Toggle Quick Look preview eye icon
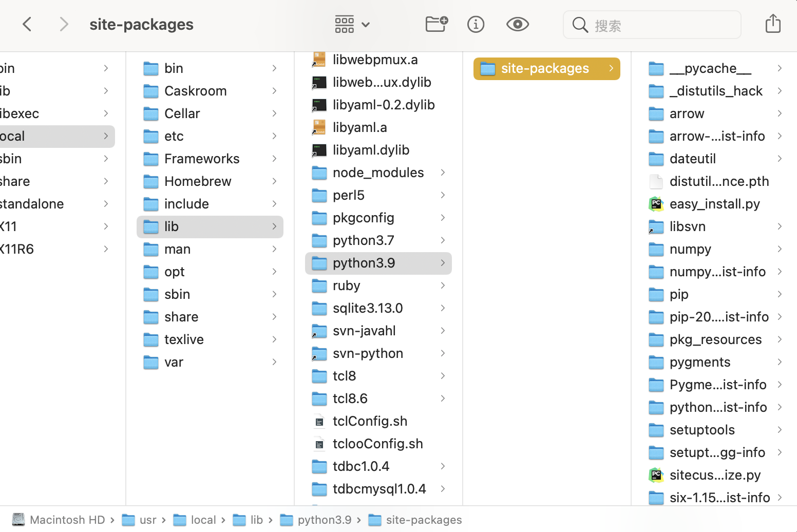797x532 pixels. click(x=517, y=24)
